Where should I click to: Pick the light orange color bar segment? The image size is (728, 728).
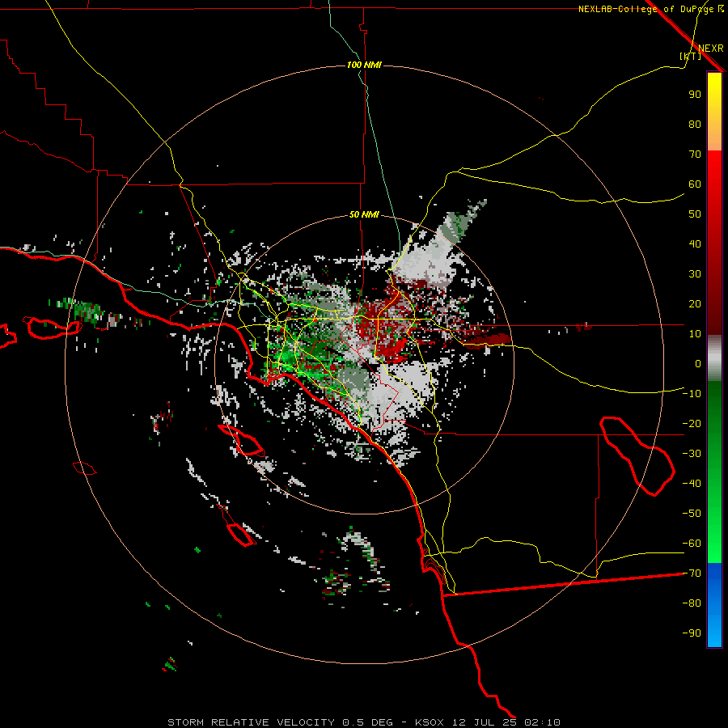point(714,138)
